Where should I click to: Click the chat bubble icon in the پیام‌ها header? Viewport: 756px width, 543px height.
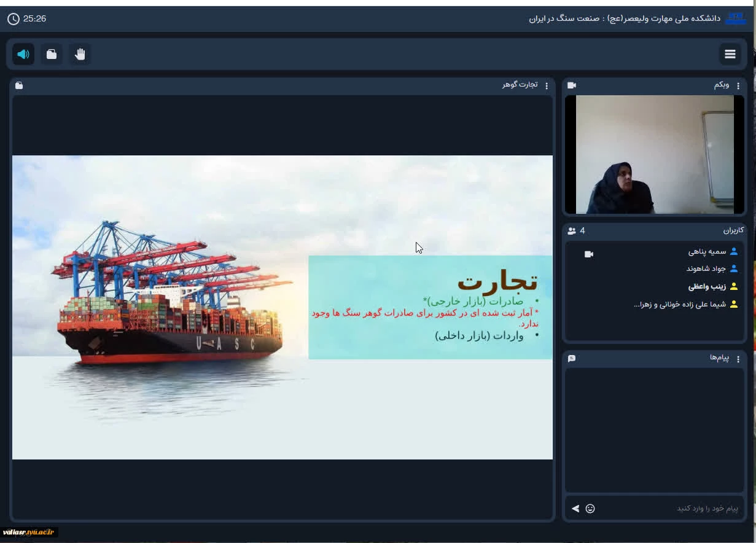click(x=572, y=358)
